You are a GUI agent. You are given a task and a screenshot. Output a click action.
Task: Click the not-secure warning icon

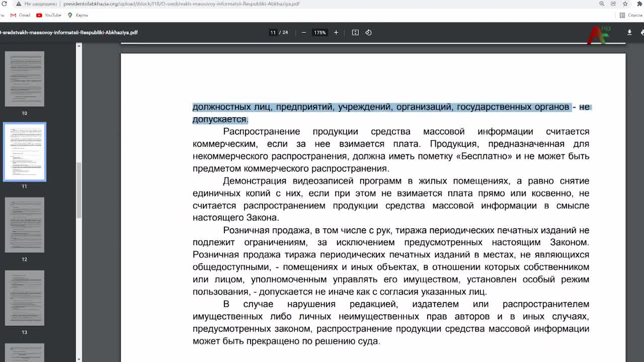click(19, 4)
